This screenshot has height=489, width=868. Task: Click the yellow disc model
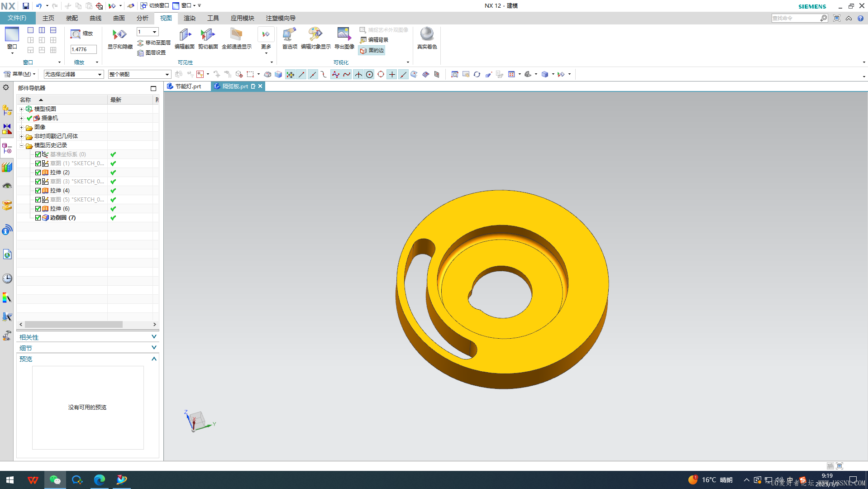pyautogui.click(x=502, y=289)
